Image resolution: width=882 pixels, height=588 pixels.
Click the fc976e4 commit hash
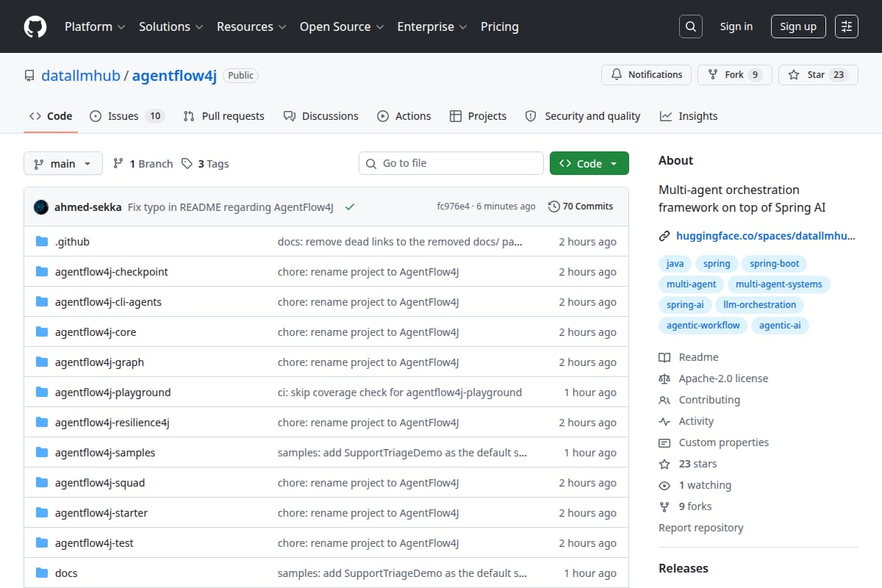(x=453, y=207)
